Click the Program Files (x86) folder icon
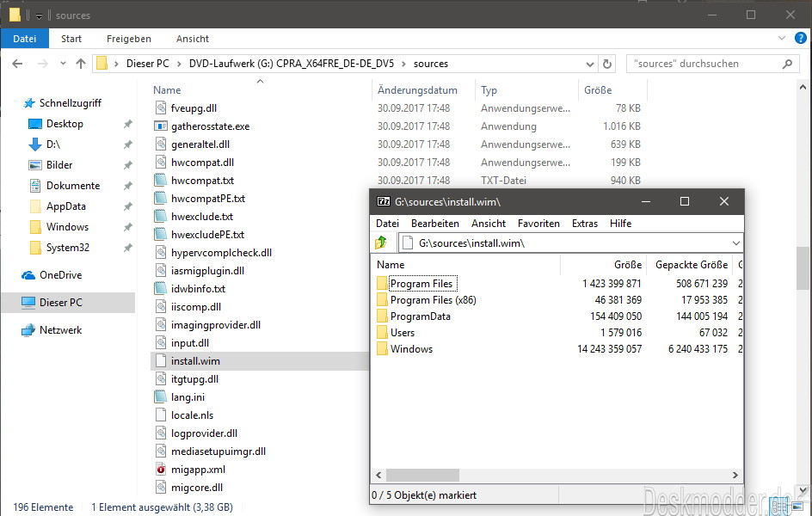812x516 pixels. 382,299
